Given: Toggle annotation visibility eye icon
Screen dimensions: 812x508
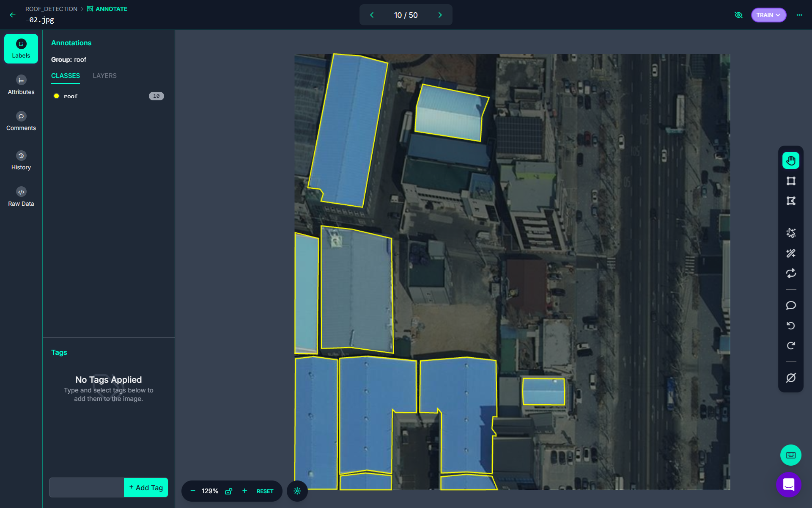Looking at the screenshot, I should (738, 15).
